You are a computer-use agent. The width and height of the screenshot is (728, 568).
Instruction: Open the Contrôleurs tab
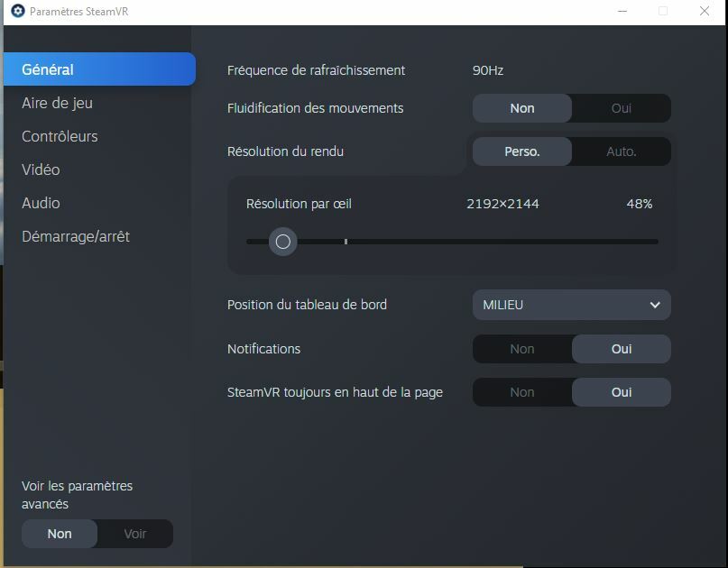pos(60,136)
